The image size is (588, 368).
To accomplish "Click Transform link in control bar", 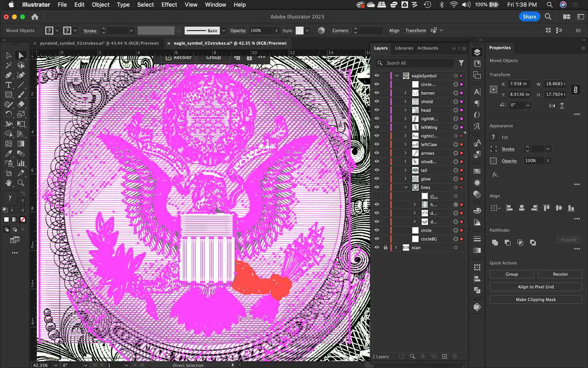I will (415, 31).
